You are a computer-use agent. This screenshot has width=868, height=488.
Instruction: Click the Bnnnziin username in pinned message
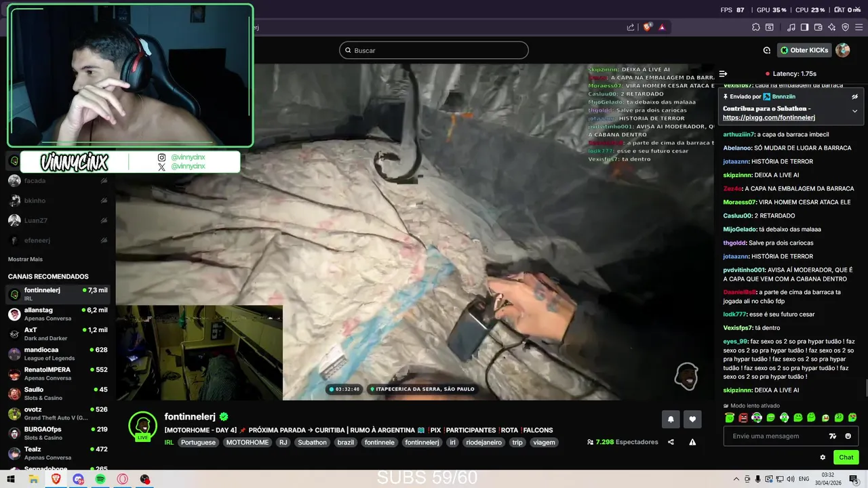[783, 97]
